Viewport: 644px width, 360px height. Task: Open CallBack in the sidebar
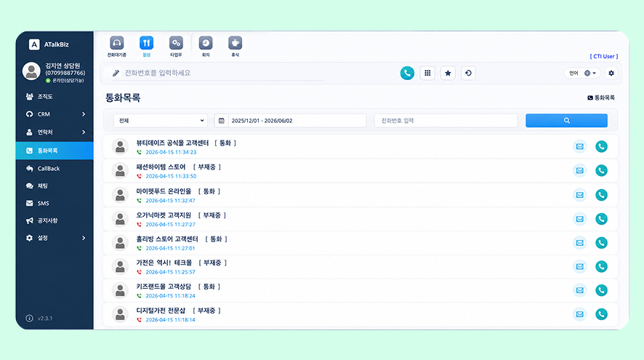55,169
